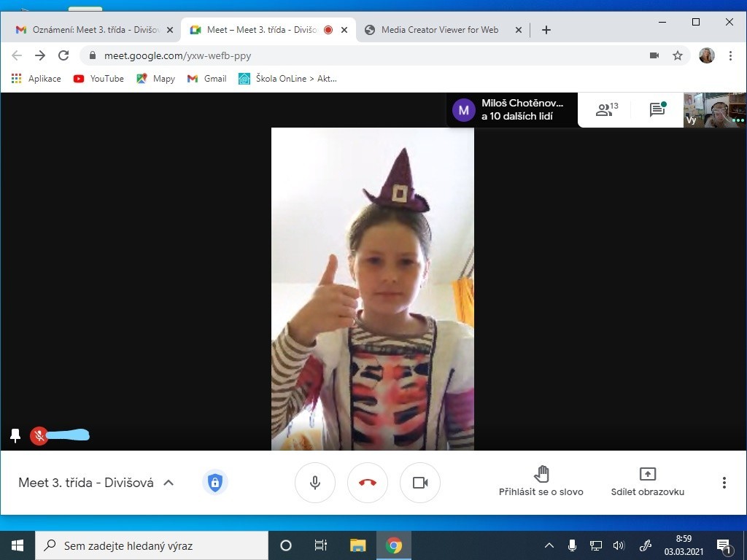Click the pin icon on video tile

(x=15, y=435)
